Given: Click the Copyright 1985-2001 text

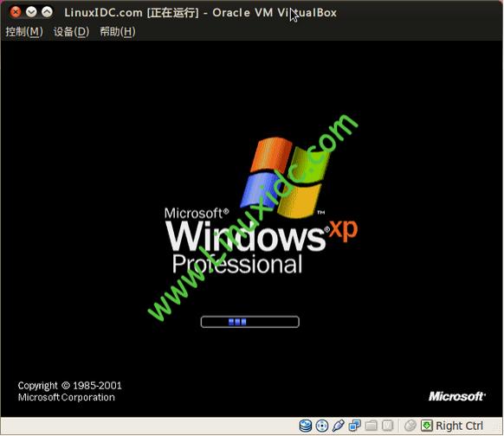Looking at the screenshot, I should pos(70,385).
